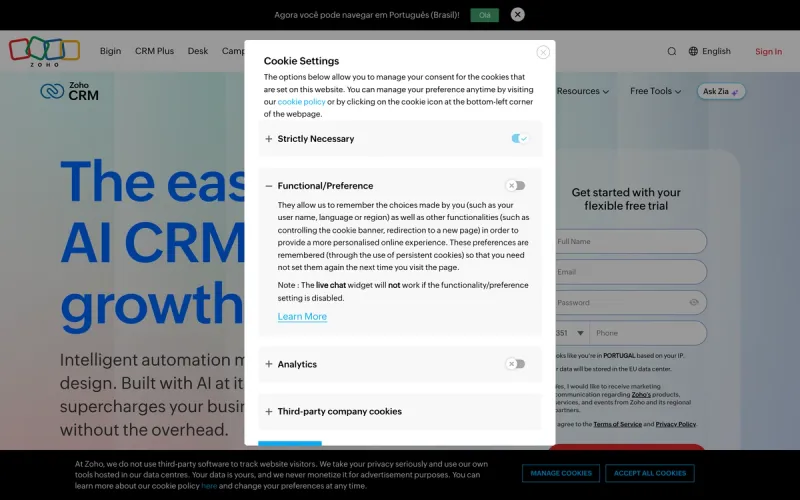
Task: Collapse Functional/Preference section
Action: point(268,186)
